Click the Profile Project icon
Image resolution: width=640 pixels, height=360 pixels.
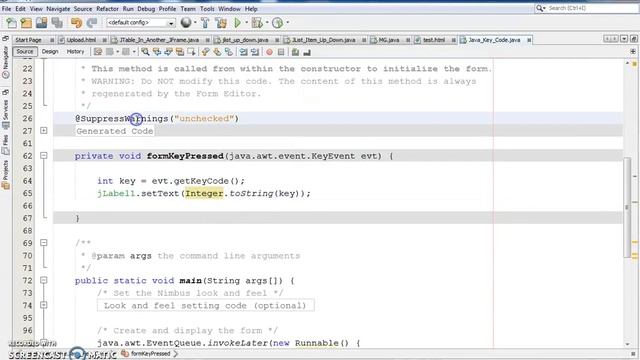tap(278, 23)
